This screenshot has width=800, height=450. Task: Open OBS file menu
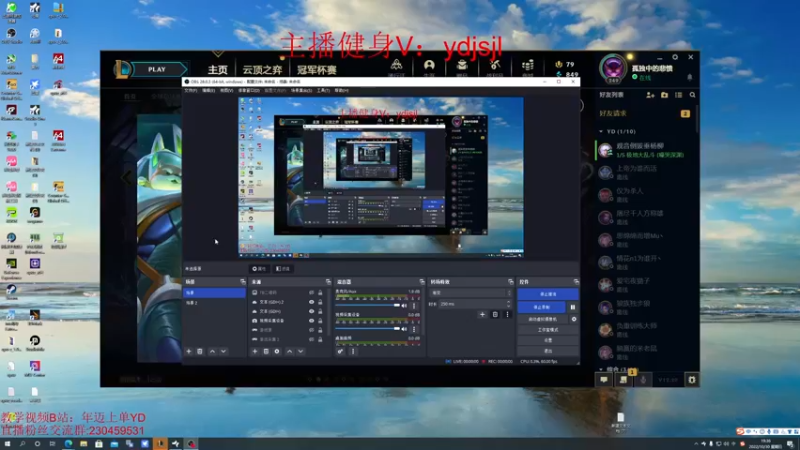(x=190, y=90)
